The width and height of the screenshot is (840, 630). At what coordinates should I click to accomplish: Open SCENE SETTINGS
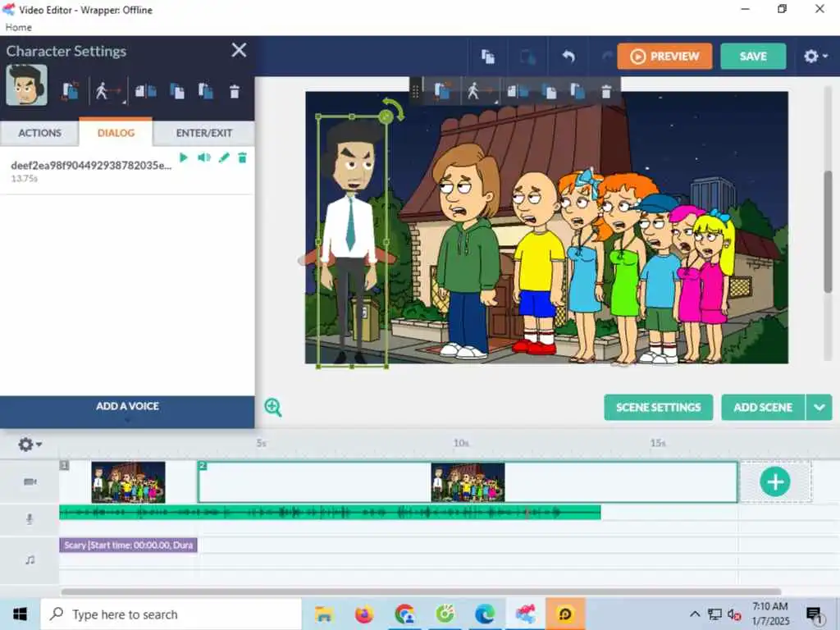[x=659, y=407]
